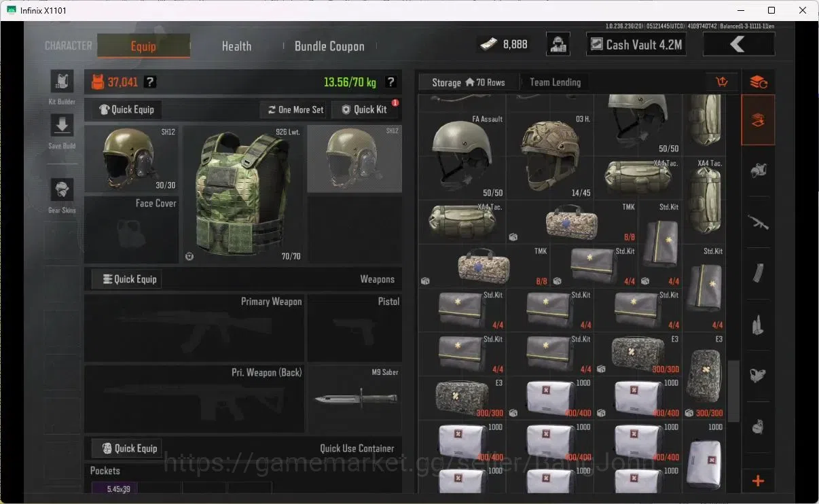Click the Quick Use Container label
The width and height of the screenshot is (819, 504).
click(357, 448)
